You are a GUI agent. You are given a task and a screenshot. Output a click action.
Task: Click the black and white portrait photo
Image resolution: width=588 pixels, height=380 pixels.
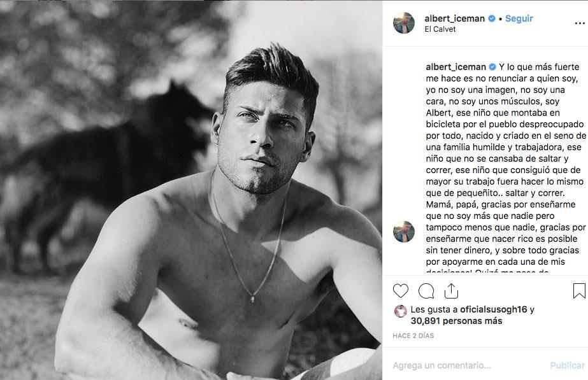click(x=191, y=190)
